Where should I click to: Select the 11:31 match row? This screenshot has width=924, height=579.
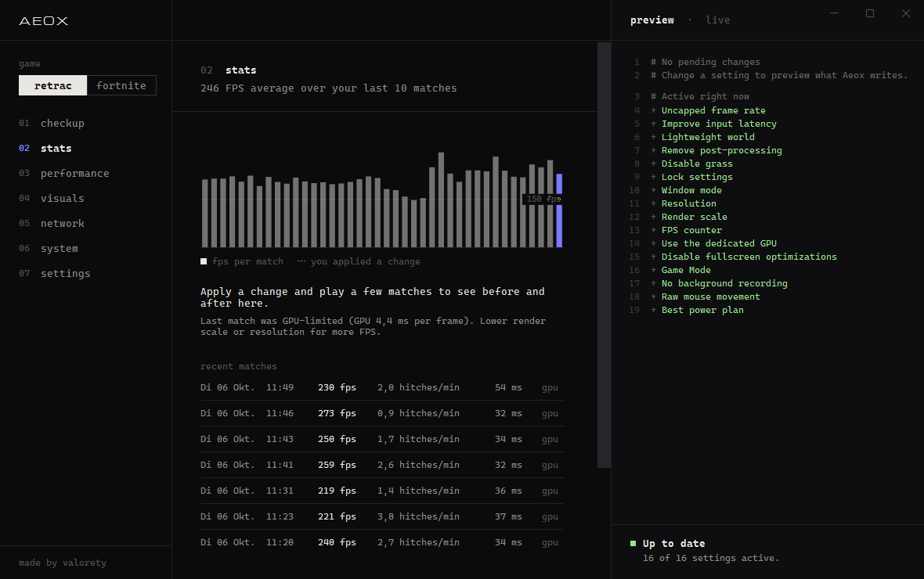click(x=382, y=491)
